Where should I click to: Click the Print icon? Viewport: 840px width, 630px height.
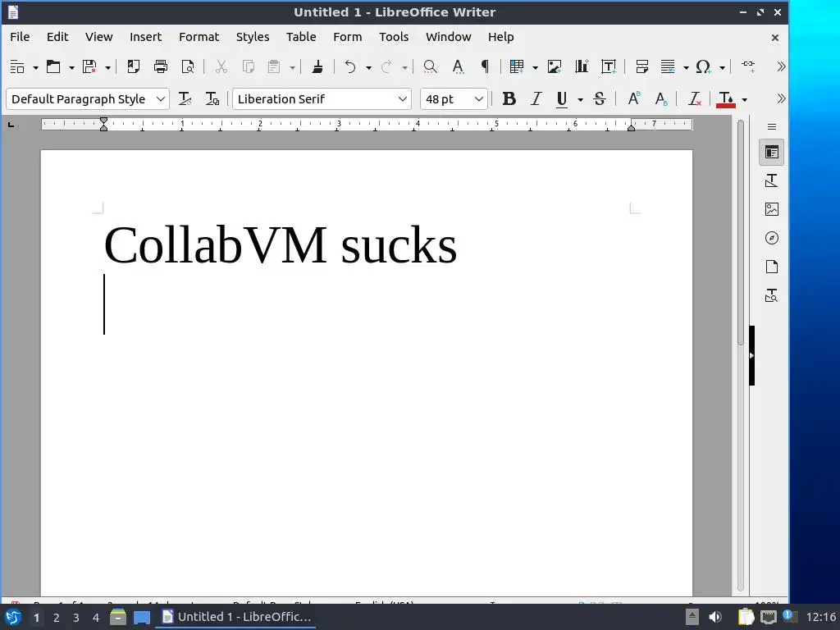(x=161, y=66)
